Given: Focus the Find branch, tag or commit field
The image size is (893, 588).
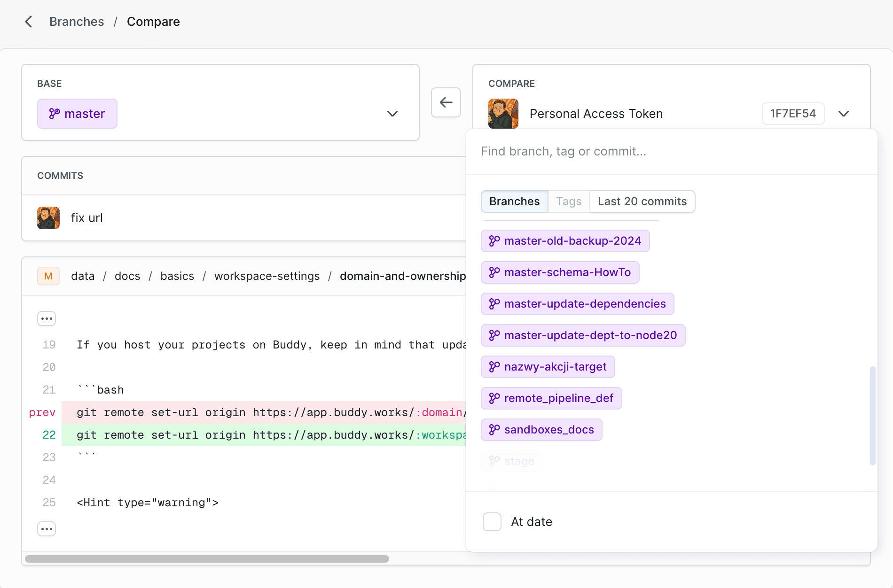Looking at the screenshot, I should (671, 151).
